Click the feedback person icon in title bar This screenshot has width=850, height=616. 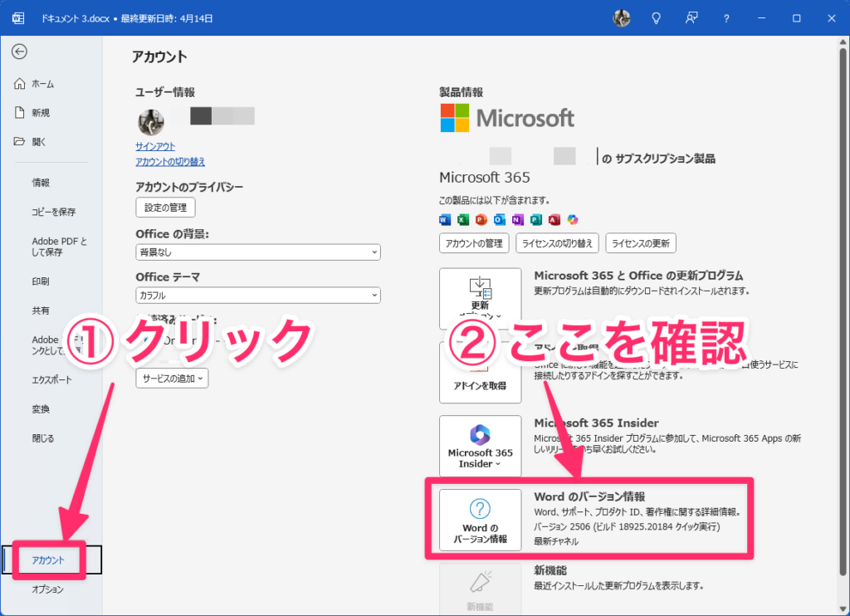click(691, 18)
